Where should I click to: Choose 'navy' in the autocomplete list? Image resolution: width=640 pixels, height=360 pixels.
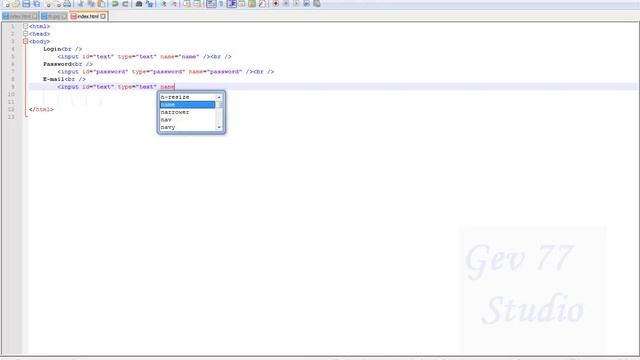187,127
